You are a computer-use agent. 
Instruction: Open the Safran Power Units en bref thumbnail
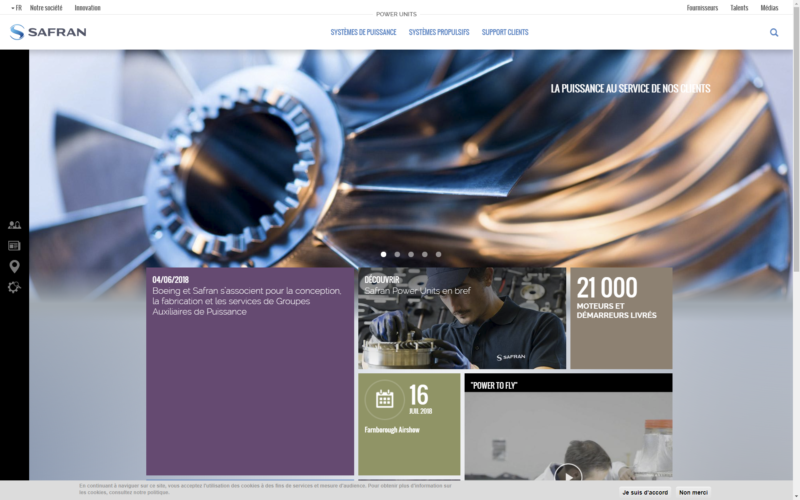[461, 318]
